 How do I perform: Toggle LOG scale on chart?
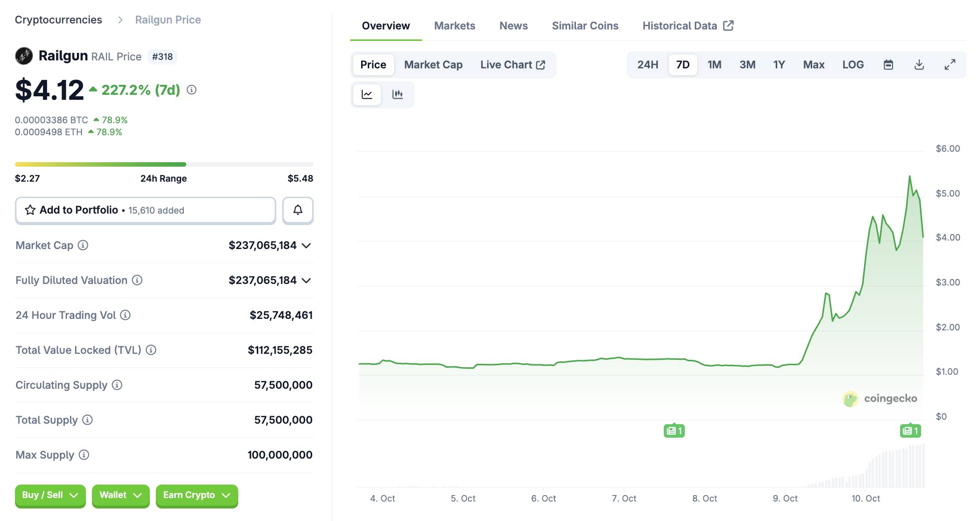click(x=853, y=65)
